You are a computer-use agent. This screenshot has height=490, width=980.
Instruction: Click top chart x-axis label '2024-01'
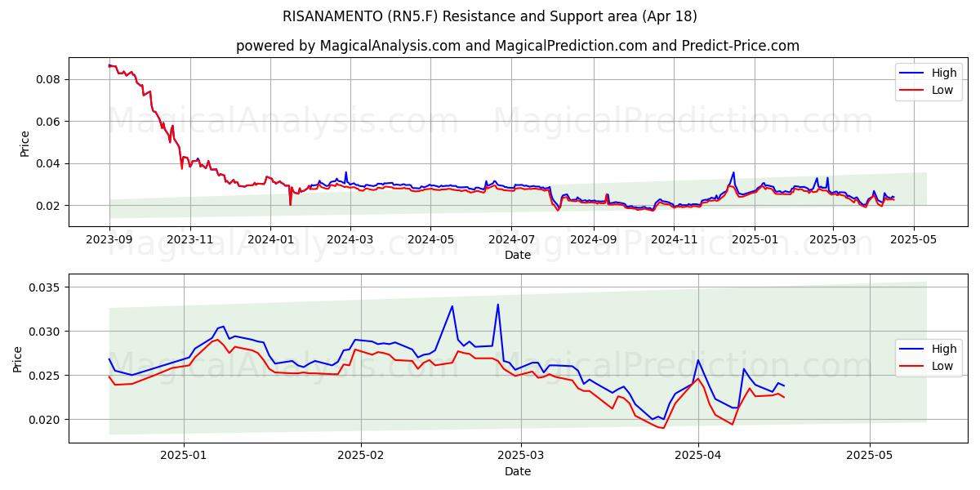click(x=270, y=239)
